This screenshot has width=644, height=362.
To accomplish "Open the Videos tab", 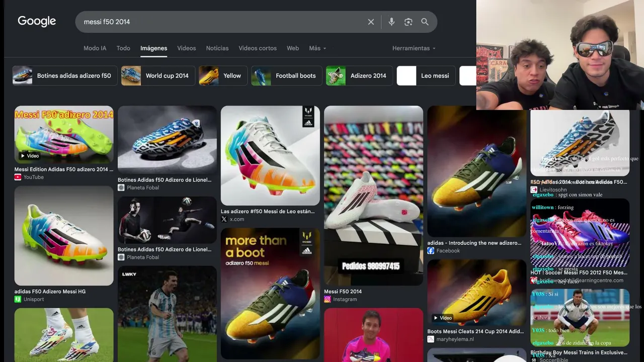I will tap(187, 48).
